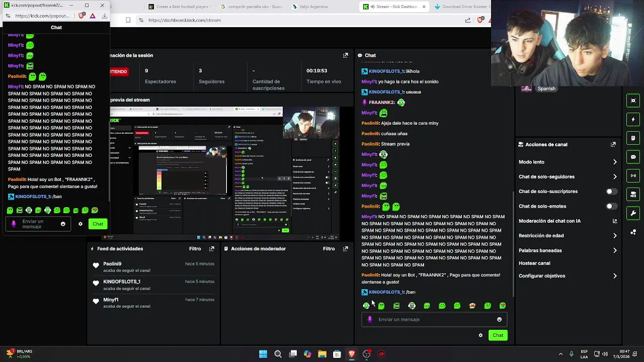Switch to compartir pantalla obs search tab
Viewport: 644px width, 362px height.
(252, 7)
